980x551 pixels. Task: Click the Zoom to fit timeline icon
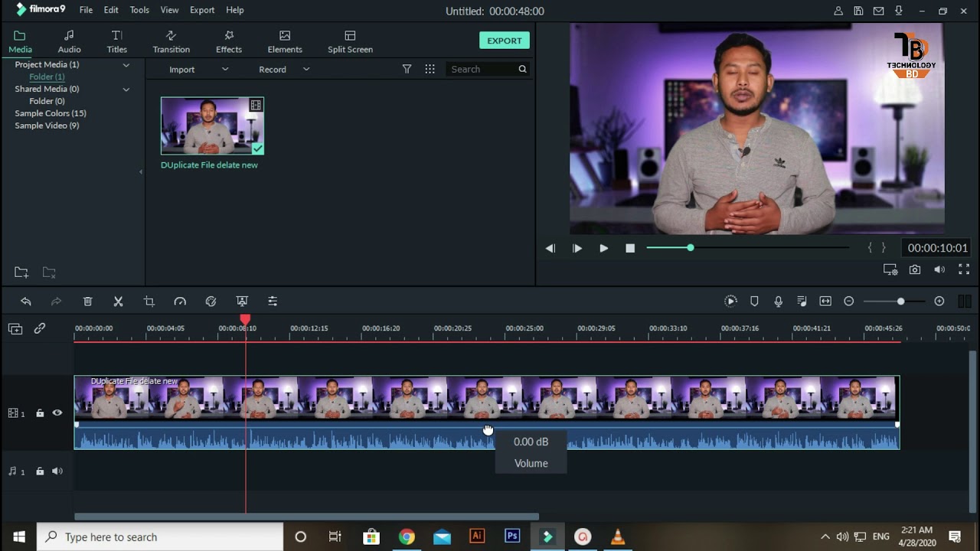point(825,302)
